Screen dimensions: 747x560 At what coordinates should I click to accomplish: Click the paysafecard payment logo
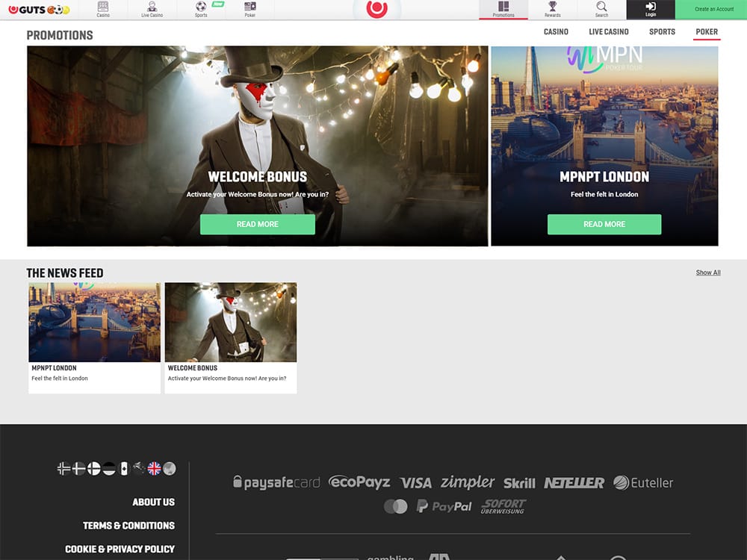[x=276, y=482]
